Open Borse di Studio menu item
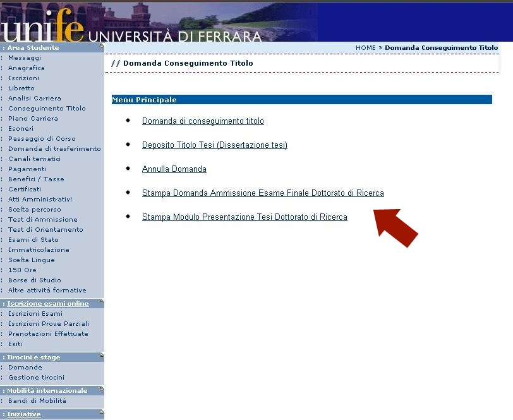Viewport: 513px width, 420px height. point(35,280)
